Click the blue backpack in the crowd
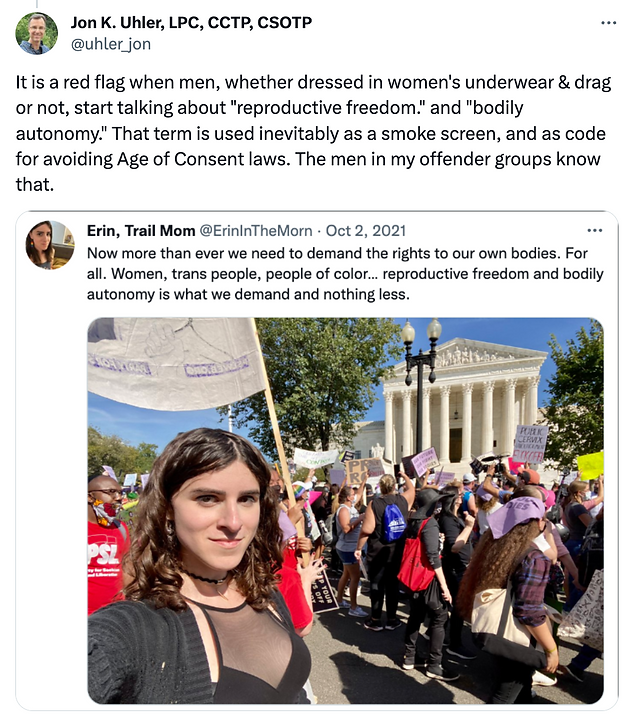Image resolution: width=629 pixels, height=722 pixels. pyautogui.click(x=394, y=523)
